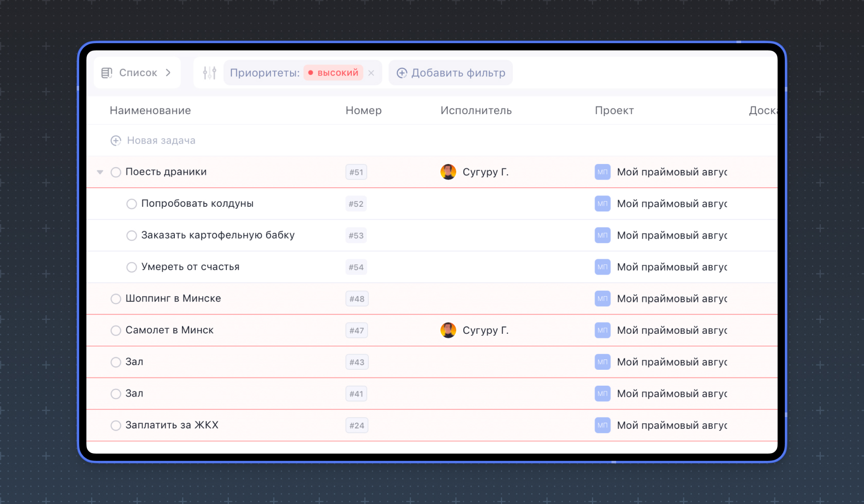The image size is (864, 504).
Task: Check off Умереть от счастья subtask
Action: point(132,267)
